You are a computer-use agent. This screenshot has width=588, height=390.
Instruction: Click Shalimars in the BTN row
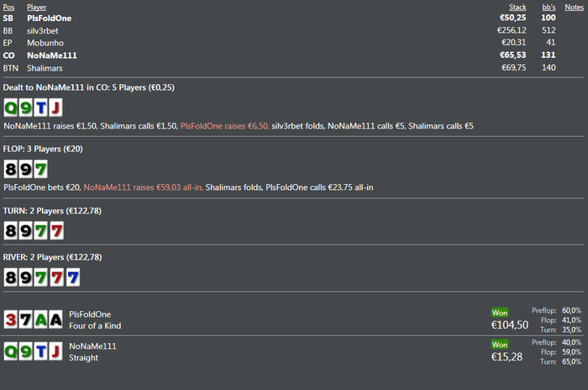45,67
